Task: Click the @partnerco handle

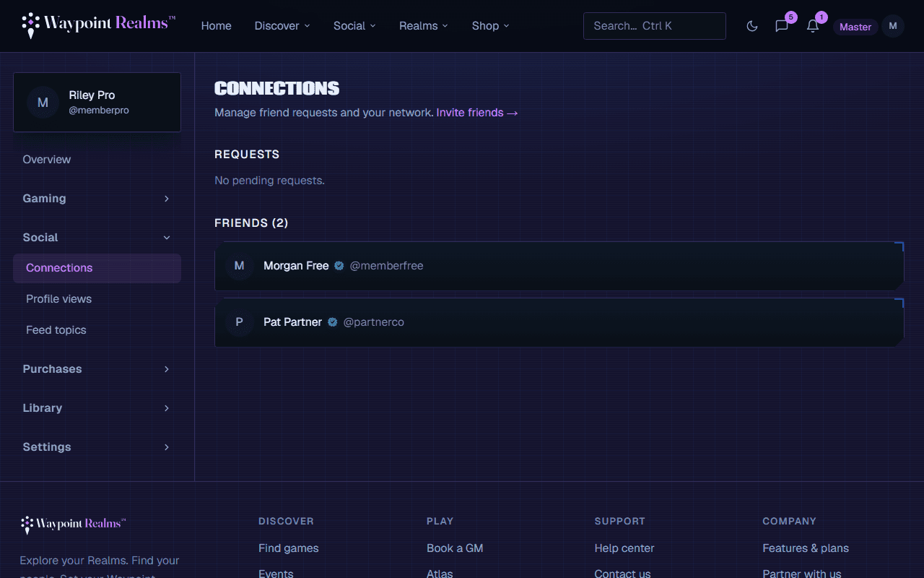Action: pos(373,322)
